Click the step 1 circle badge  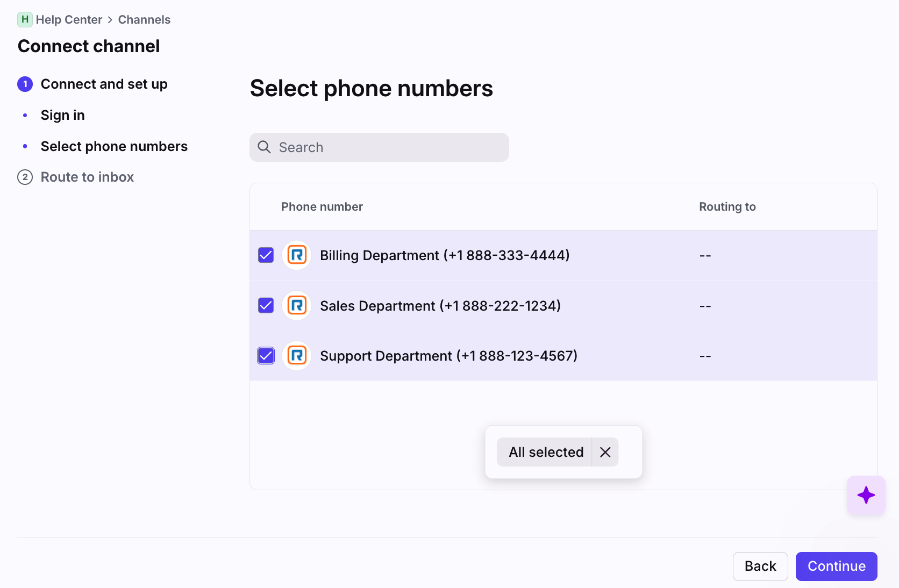tap(25, 84)
